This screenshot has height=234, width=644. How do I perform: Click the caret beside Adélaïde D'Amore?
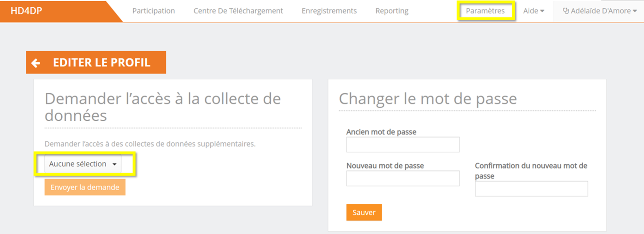[634, 11]
